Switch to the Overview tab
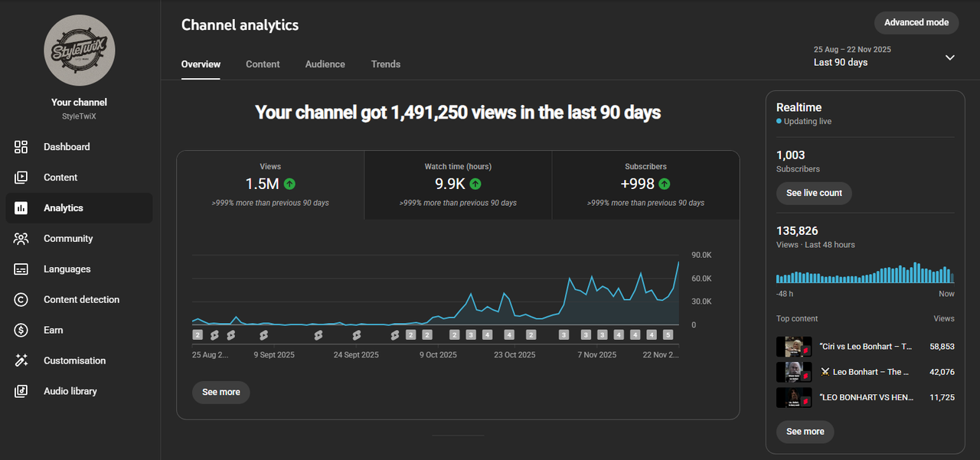980x460 pixels. 201,64
